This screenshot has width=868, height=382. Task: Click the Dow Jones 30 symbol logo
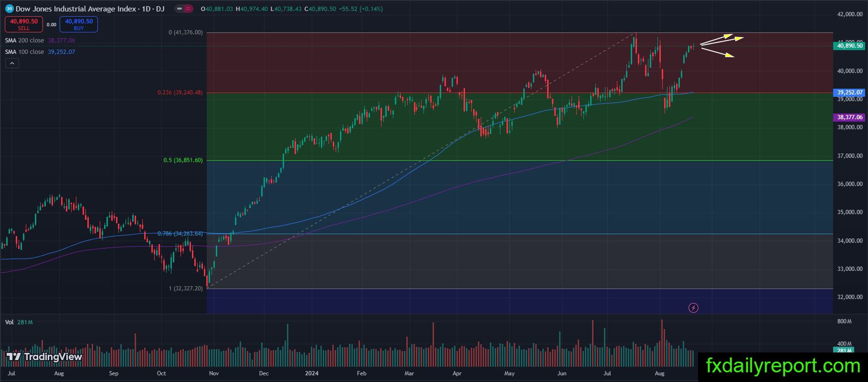(x=9, y=9)
